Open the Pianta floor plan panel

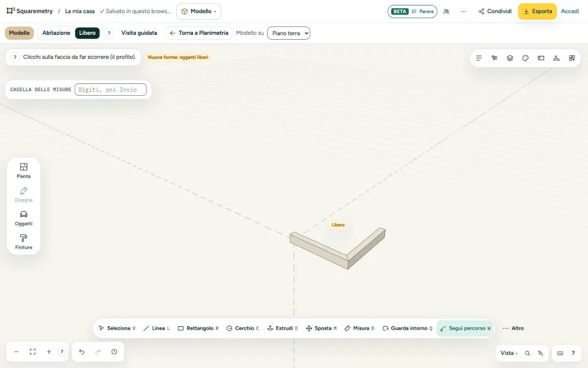[x=24, y=170]
